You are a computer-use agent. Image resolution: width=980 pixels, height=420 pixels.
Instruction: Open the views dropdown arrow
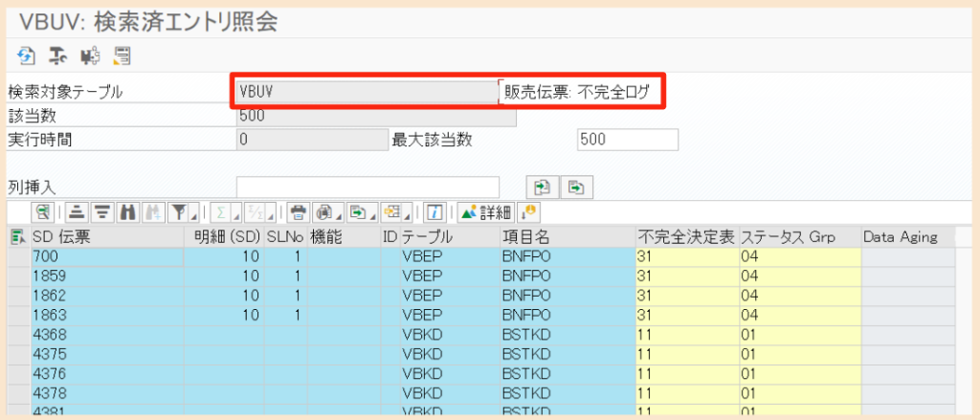[340, 216]
